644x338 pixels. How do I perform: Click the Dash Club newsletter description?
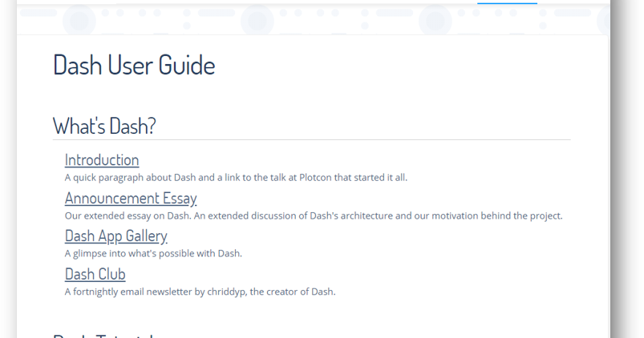coord(200,292)
